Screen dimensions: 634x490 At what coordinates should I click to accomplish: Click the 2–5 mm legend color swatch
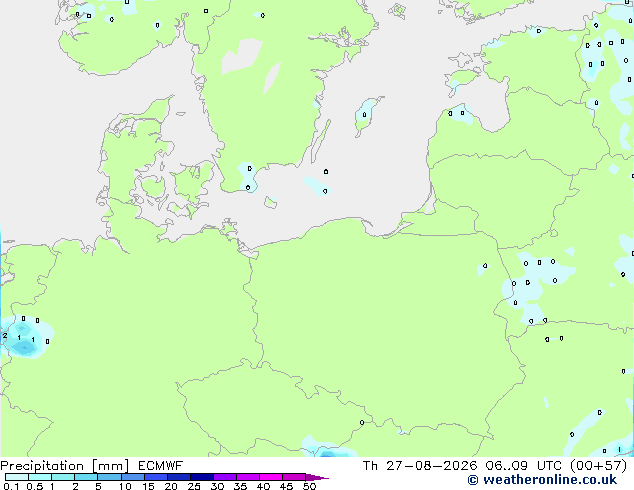pyautogui.click(x=86, y=477)
